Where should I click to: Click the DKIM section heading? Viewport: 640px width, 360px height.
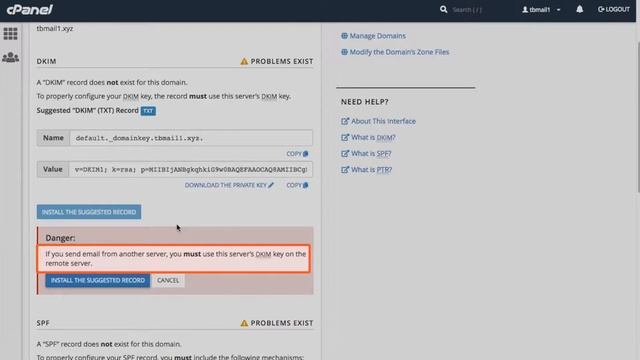(47, 61)
